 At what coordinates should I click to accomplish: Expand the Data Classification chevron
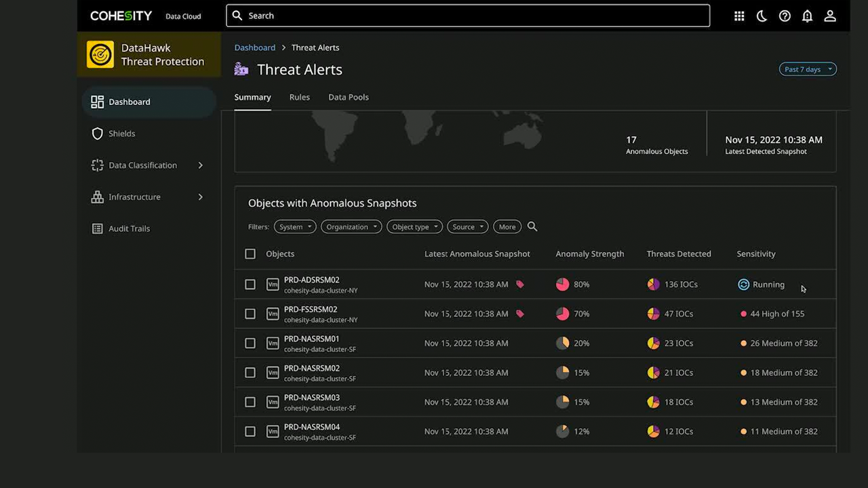(x=201, y=165)
